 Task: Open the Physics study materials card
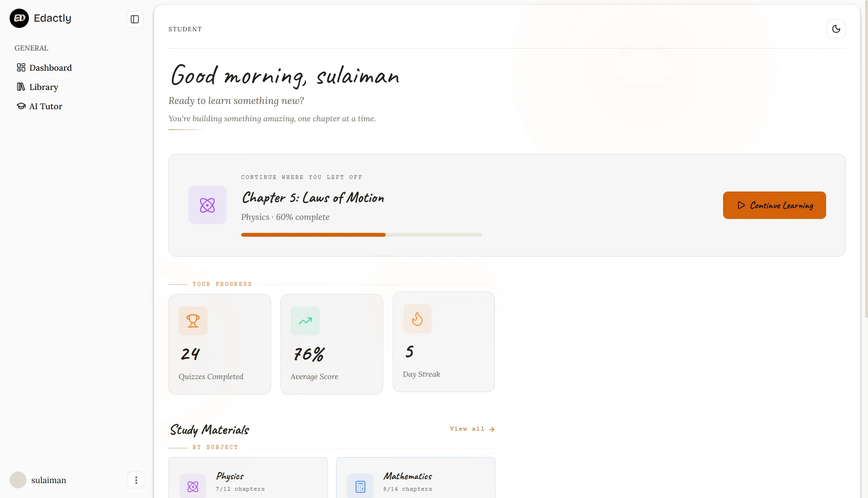(x=248, y=478)
